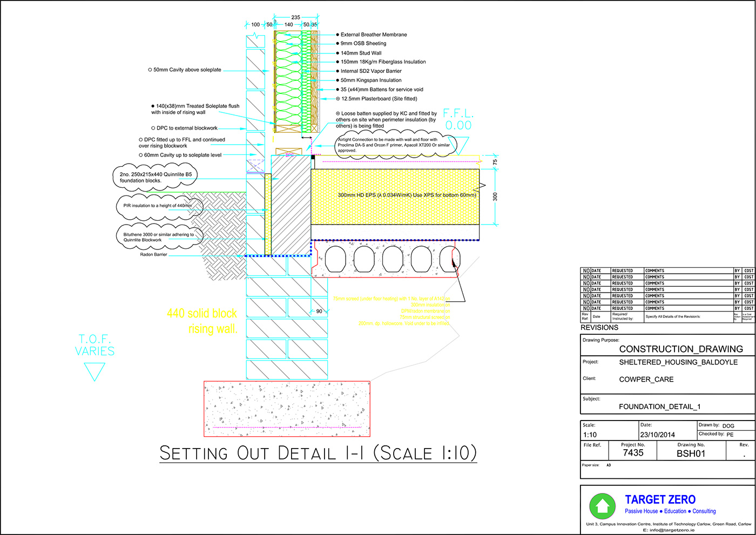Select the REVISIONS heading
The width and height of the screenshot is (756, 535).
[599, 328]
